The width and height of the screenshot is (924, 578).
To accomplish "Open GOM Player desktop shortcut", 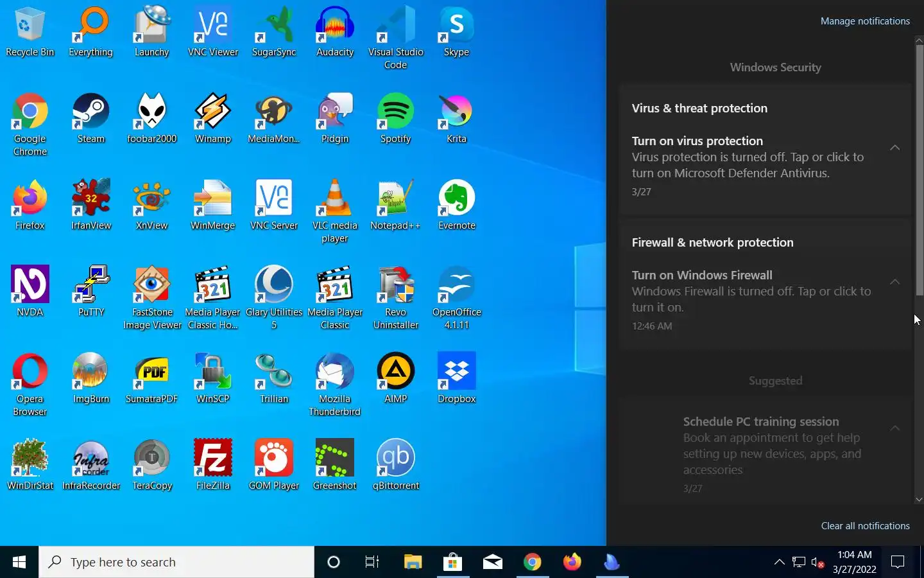I will coord(273,466).
